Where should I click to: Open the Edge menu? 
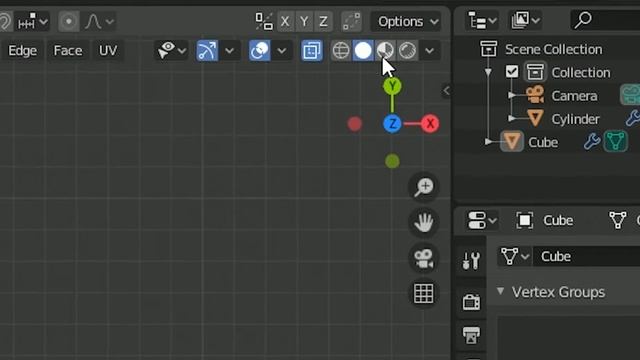pyautogui.click(x=22, y=51)
